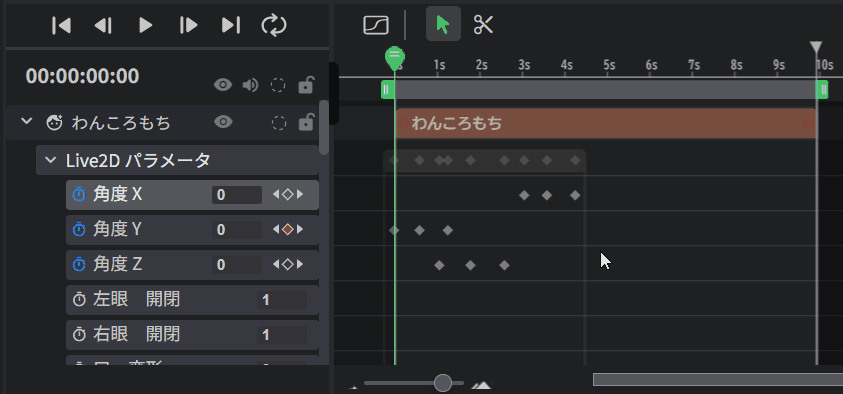The width and height of the screenshot is (843, 394).
Task: Click the 右眼 開閉 value field
Action: [282, 335]
